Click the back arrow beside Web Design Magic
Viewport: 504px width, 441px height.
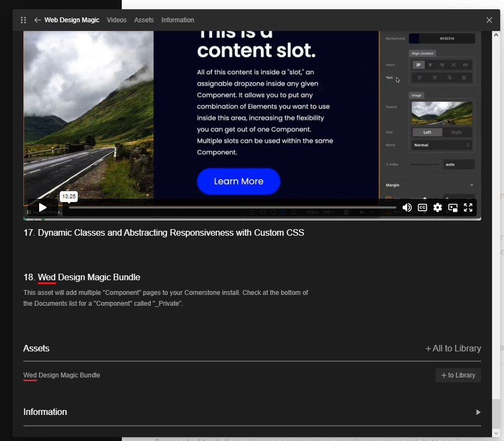point(38,20)
